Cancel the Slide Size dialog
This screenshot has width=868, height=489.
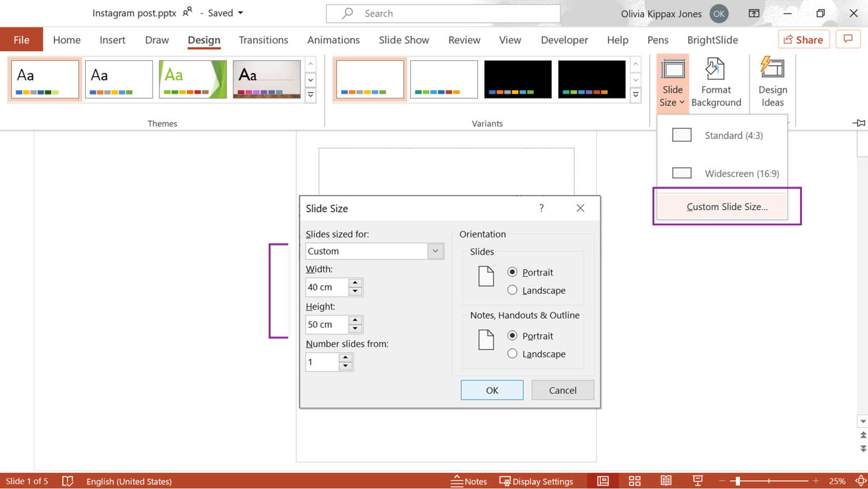(562, 390)
